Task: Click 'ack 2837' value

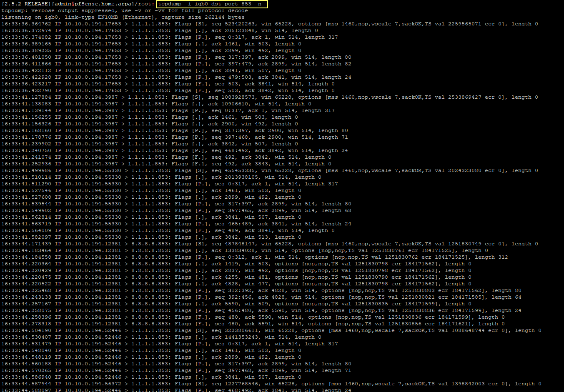Action: pyautogui.click(x=225, y=270)
